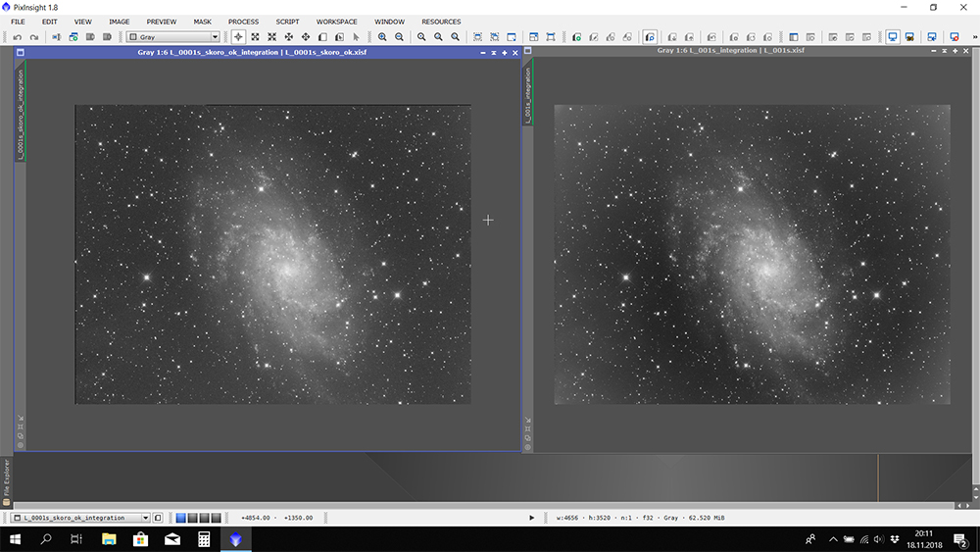Viewport: 980px width, 552px height.
Task: Open the File Explorer side panel
Action: 6,477
